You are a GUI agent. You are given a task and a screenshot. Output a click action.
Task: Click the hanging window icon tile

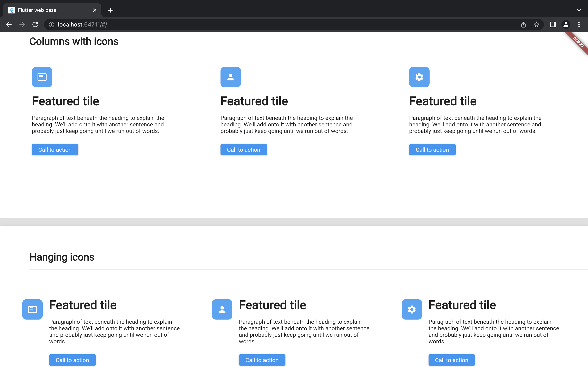pyautogui.click(x=32, y=309)
